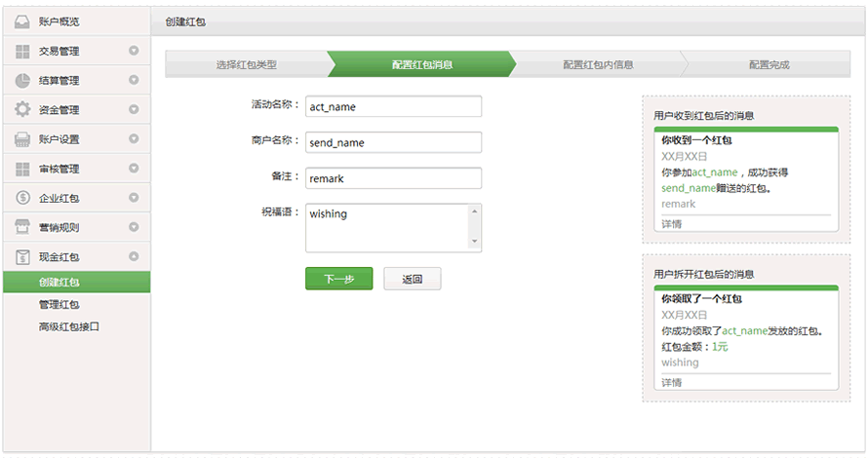Open the 交易管理 sidebar item

(76, 51)
